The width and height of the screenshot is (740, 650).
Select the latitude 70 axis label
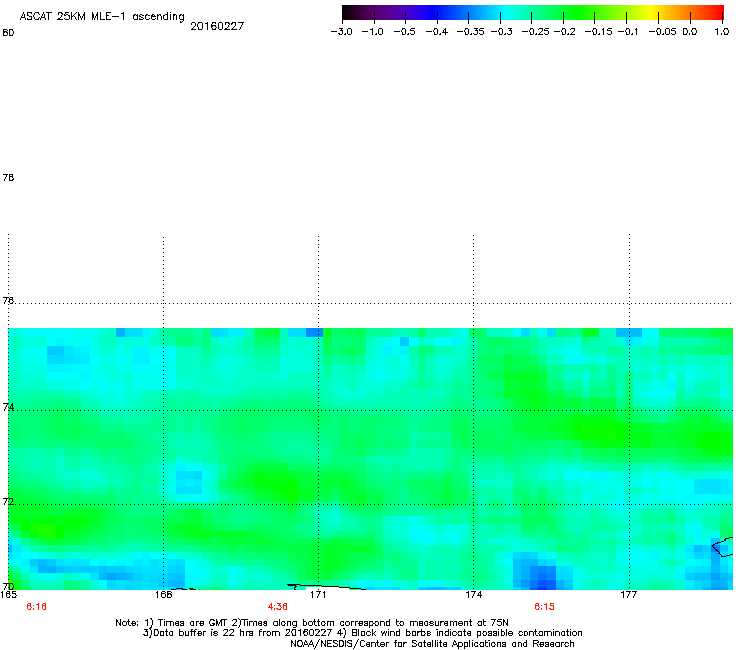(x=8, y=586)
